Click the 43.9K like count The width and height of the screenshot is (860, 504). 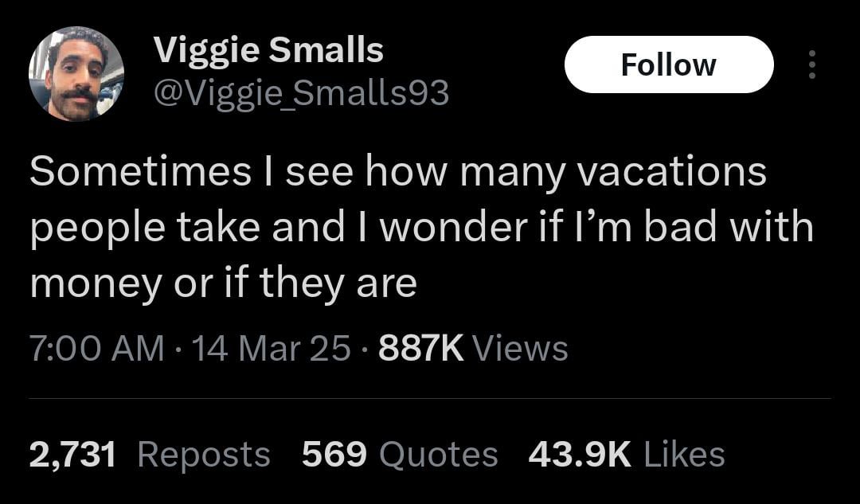[580, 455]
